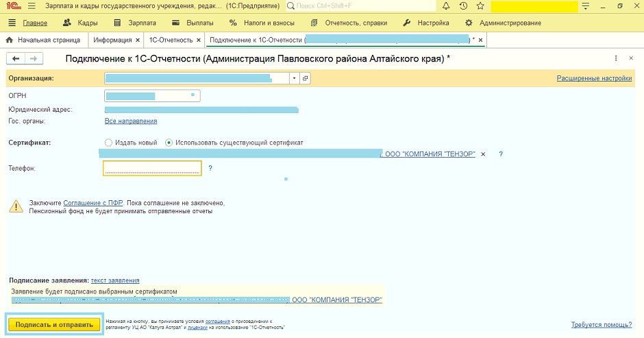Screen dimensions: 644x338
Task: Open the Организация record with open button
Action: pyautogui.click(x=305, y=78)
